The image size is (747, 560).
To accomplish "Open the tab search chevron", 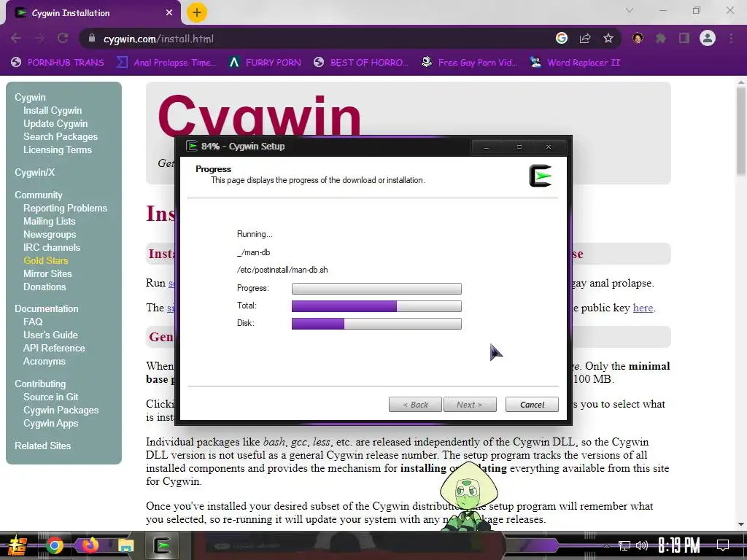I will click(630, 10).
